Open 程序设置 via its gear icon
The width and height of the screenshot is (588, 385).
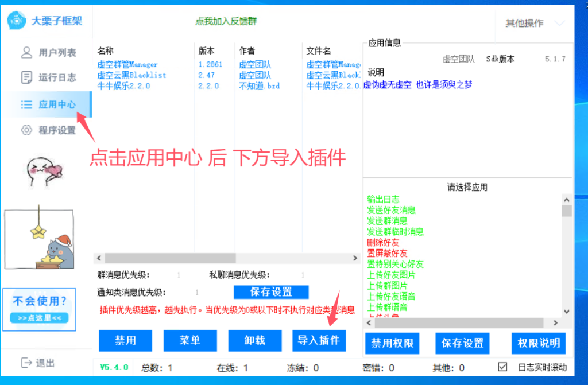(x=26, y=130)
